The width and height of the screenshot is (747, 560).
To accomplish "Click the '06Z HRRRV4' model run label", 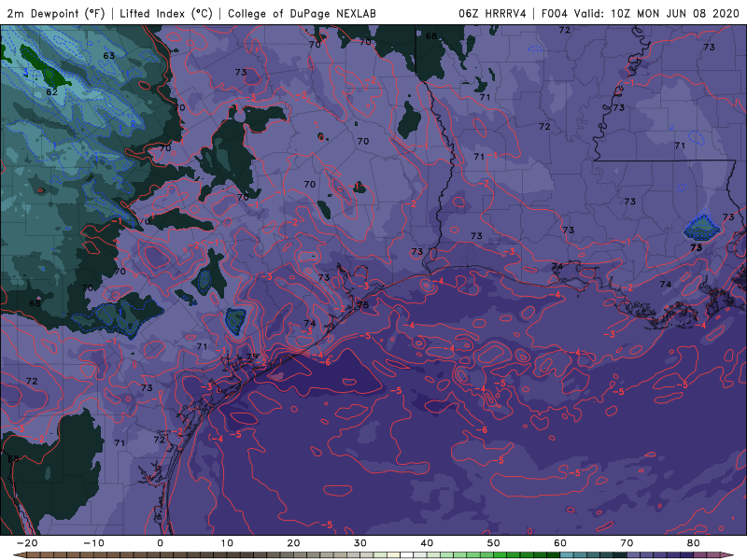I will [493, 14].
